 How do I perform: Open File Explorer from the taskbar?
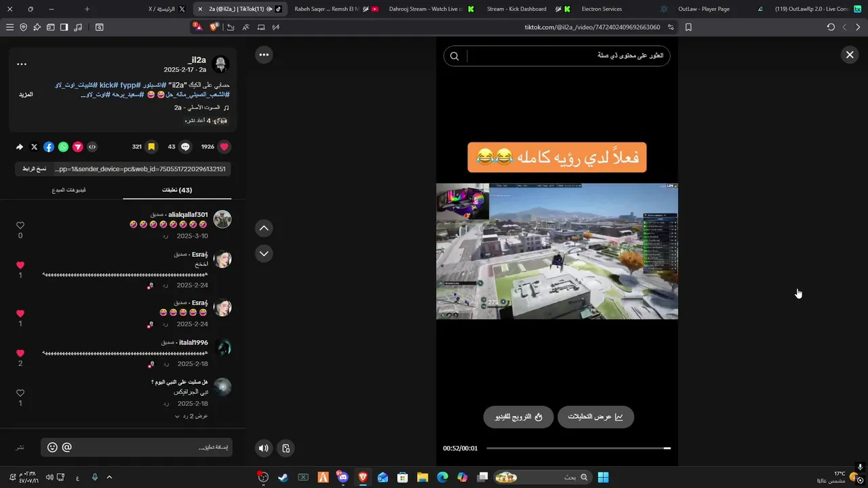click(x=422, y=477)
